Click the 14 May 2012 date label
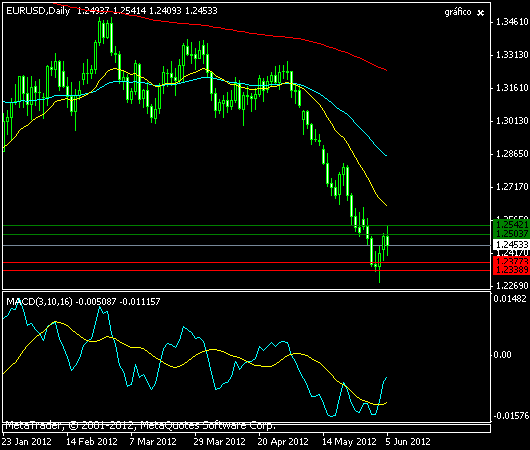530x450 pixels. (349, 442)
